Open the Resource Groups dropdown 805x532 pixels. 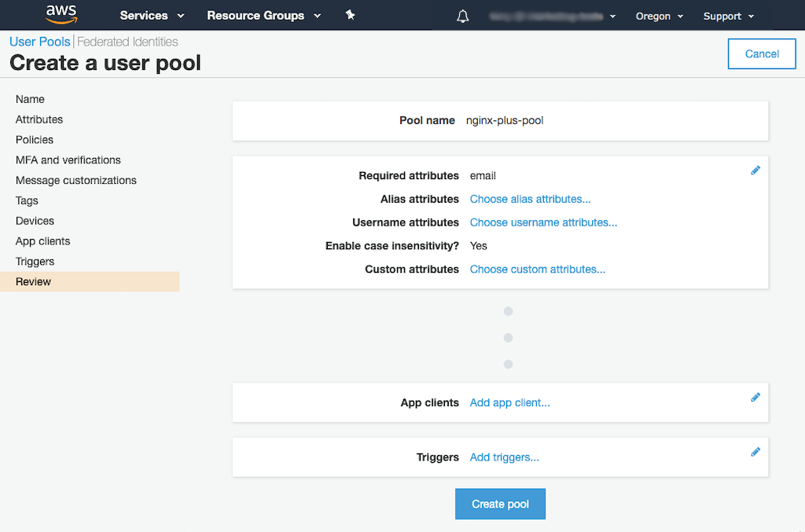pos(263,16)
